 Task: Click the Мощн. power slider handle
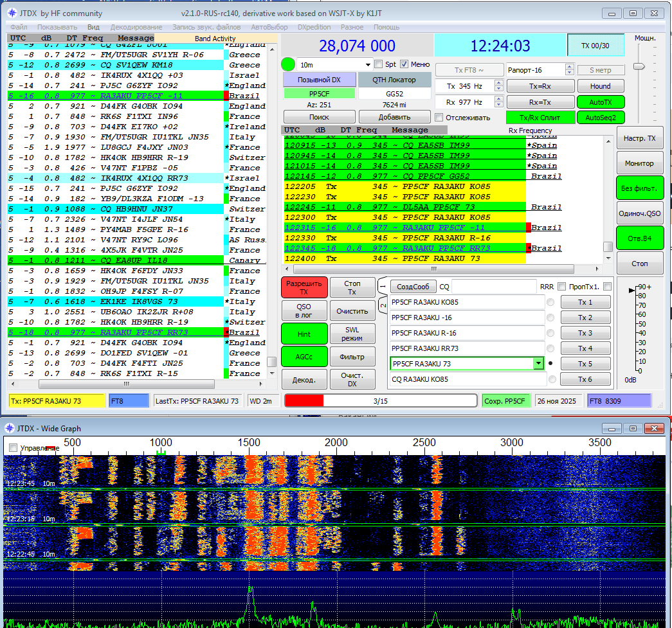pos(639,66)
